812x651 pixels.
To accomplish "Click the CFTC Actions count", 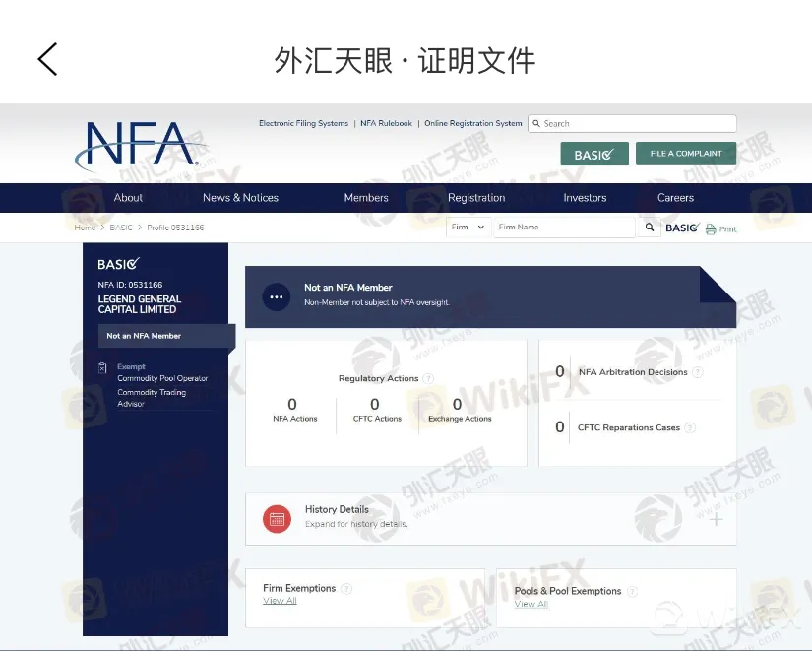I will tap(375, 404).
